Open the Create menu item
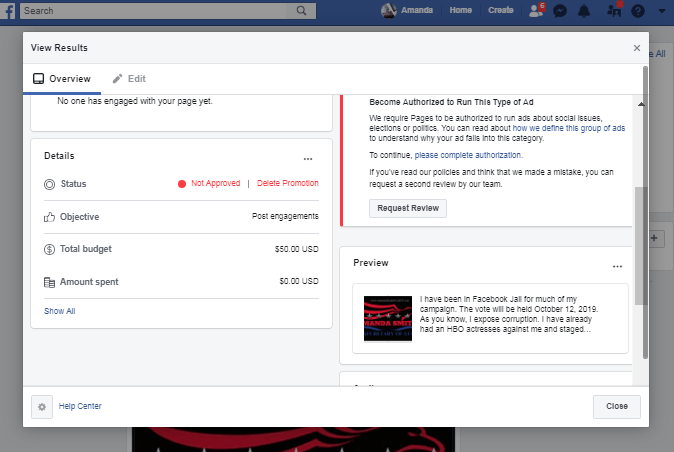This screenshot has width=674, height=452. coord(500,10)
